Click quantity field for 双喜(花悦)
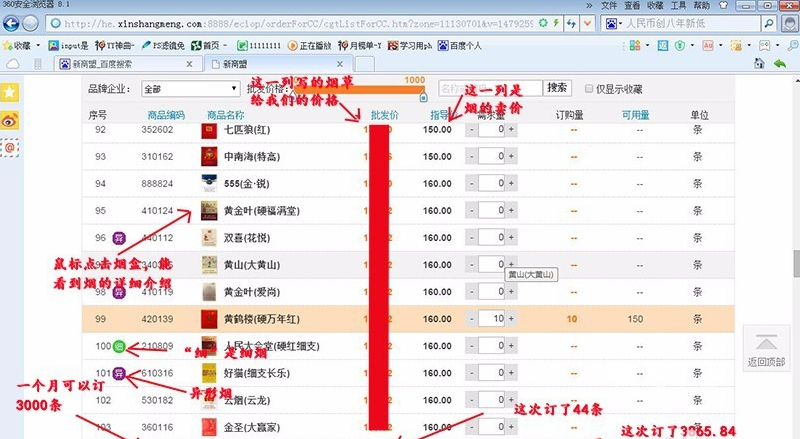Image resolution: width=800 pixels, height=439 pixels. point(492,238)
